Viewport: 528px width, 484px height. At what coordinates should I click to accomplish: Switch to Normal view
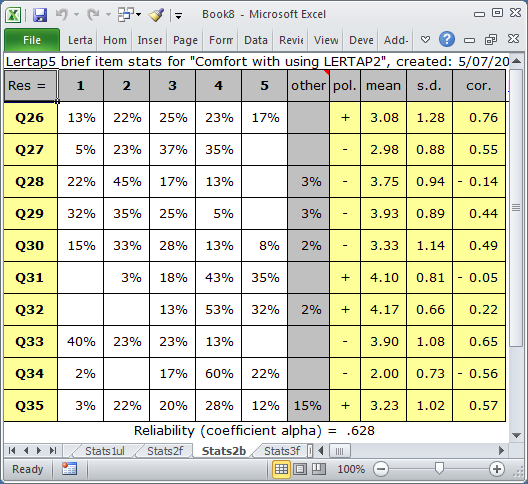coord(282,469)
